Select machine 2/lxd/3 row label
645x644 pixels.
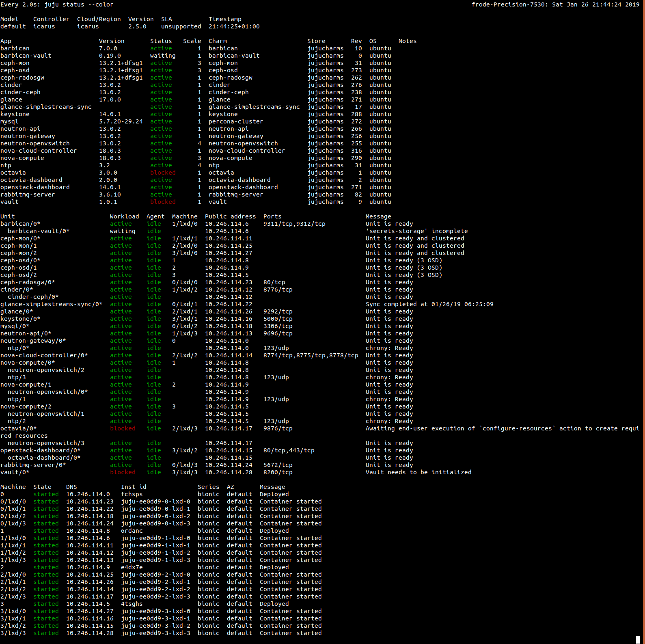pos(13,596)
